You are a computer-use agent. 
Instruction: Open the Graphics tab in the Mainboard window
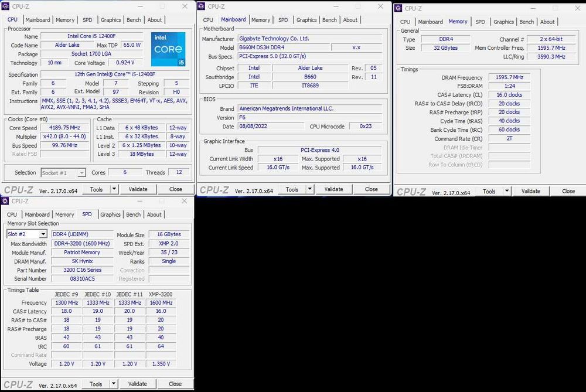[x=306, y=20]
